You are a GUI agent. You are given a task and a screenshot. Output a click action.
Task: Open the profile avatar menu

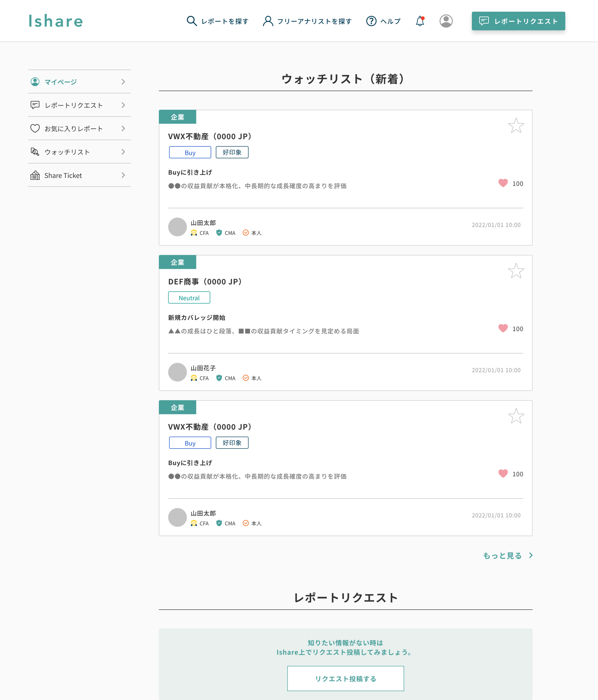(446, 21)
